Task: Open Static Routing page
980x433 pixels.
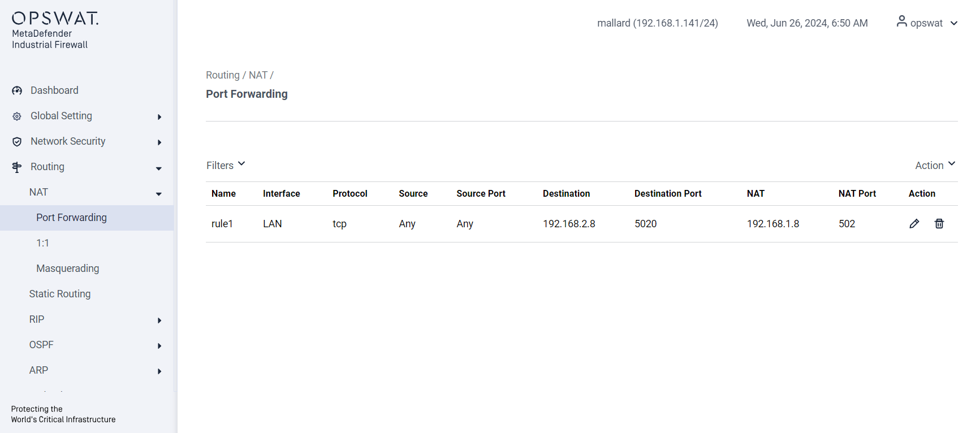Action: pyautogui.click(x=60, y=294)
